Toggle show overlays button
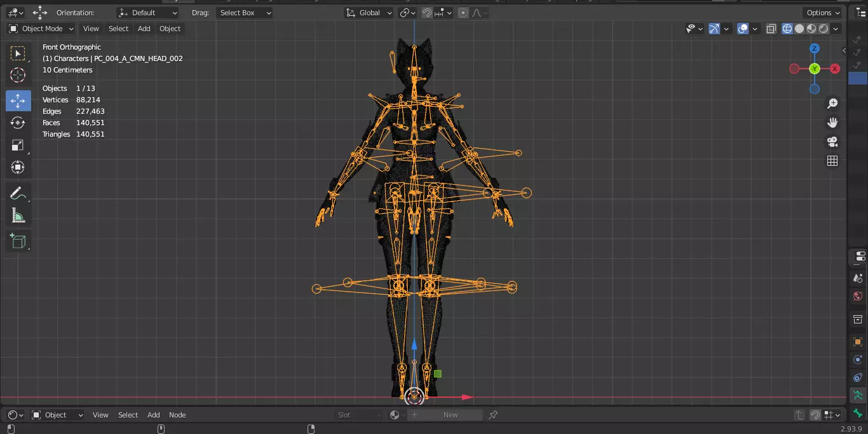Screen dimensions: 868x434 (x=743, y=29)
